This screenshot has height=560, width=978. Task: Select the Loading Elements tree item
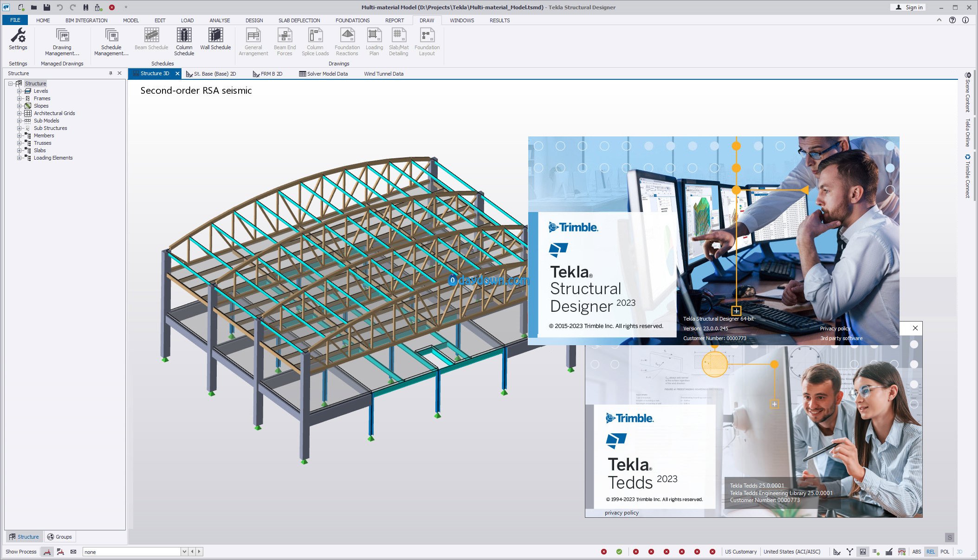pyautogui.click(x=53, y=158)
